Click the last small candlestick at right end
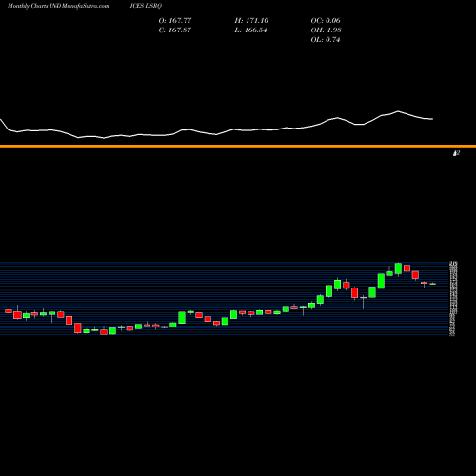Screen dimensions: 476x476 coord(432,284)
